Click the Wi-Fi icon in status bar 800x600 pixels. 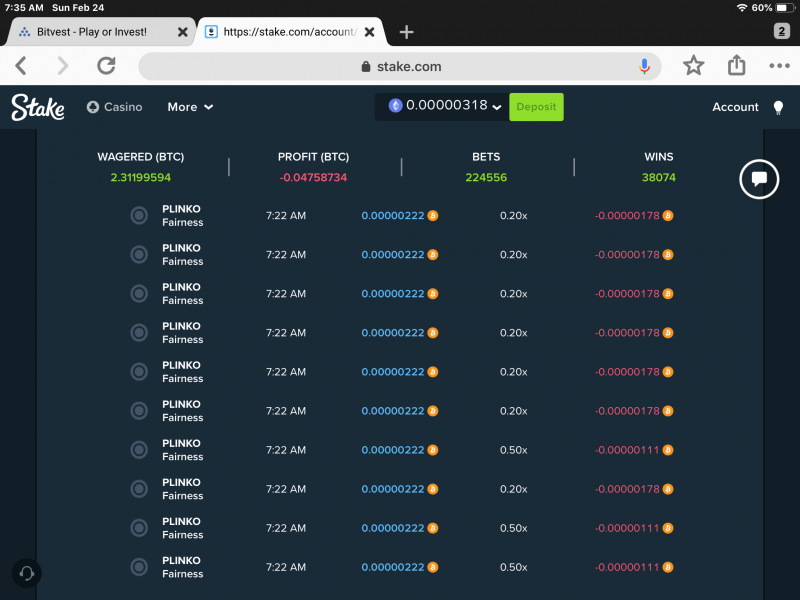click(x=742, y=8)
